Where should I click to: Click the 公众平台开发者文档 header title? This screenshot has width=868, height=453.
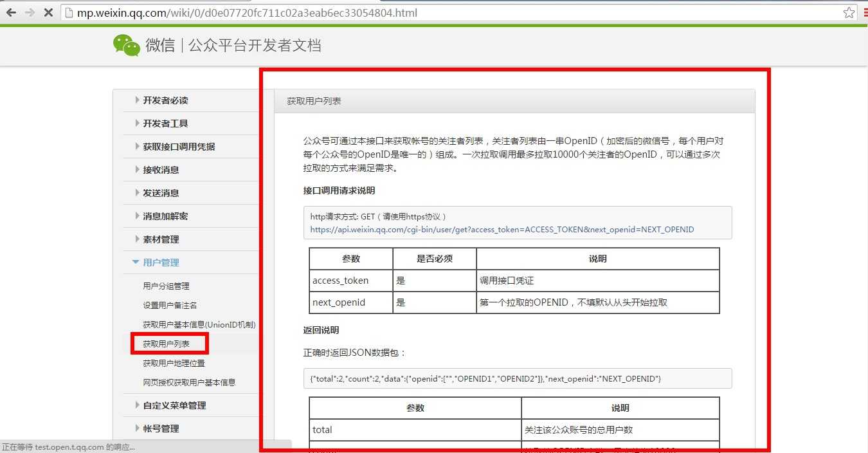(255, 46)
